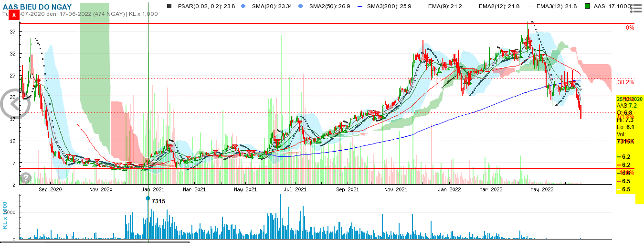Toggle the SMA2(50) legend series
Viewport: 644px width, 243px height.
pyautogui.click(x=325, y=6)
